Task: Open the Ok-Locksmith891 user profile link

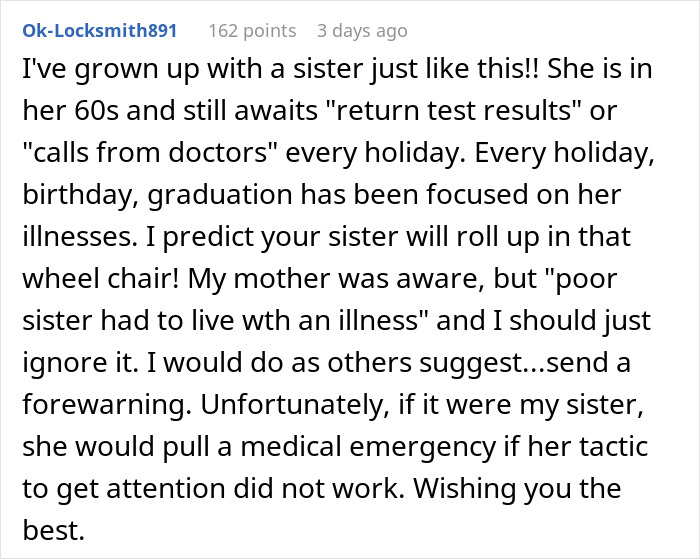Action: pyautogui.click(x=100, y=31)
